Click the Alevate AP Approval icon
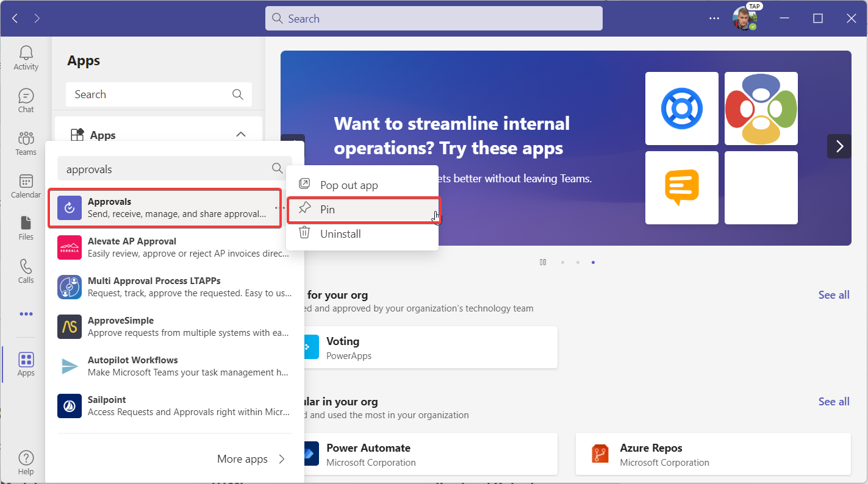The height and width of the screenshot is (484, 868). tap(70, 247)
